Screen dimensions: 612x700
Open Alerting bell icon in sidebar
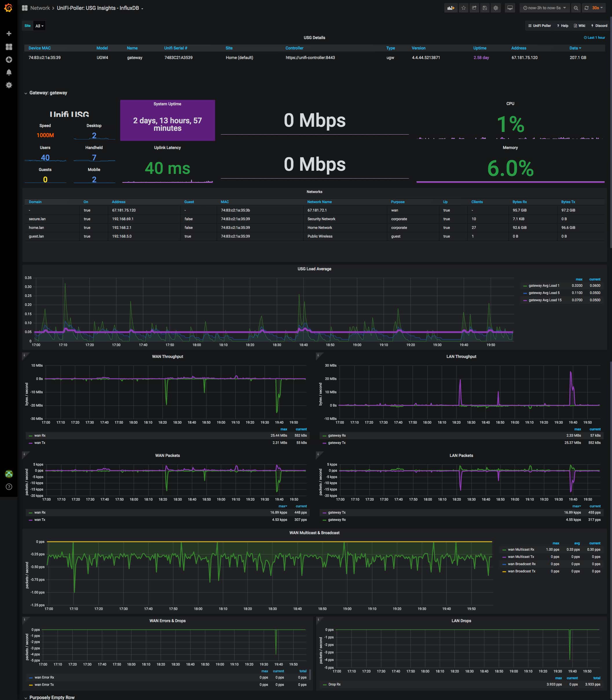[9, 72]
